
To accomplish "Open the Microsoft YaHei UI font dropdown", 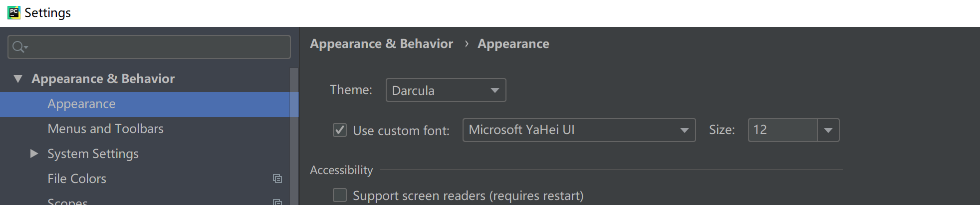I will 579,130.
